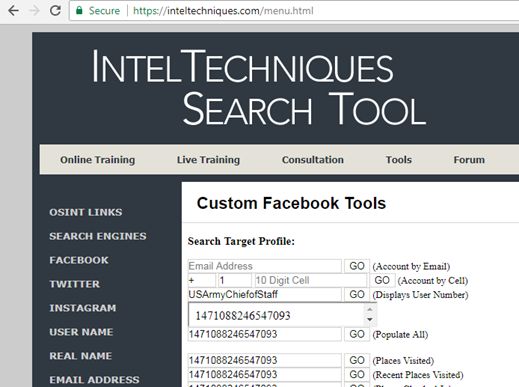Open the Online Training menu item
The image size is (519, 387).
pyautogui.click(x=98, y=160)
